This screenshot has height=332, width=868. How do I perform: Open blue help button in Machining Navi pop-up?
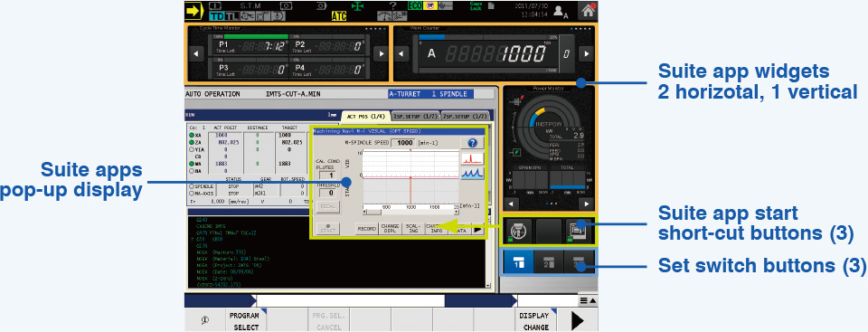tap(472, 143)
